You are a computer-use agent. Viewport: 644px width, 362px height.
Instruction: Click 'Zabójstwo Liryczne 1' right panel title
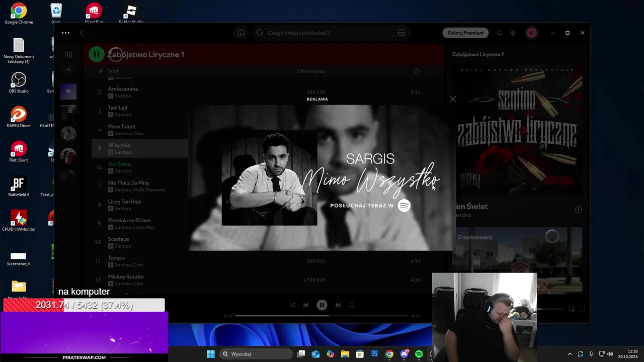click(x=477, y=54)
